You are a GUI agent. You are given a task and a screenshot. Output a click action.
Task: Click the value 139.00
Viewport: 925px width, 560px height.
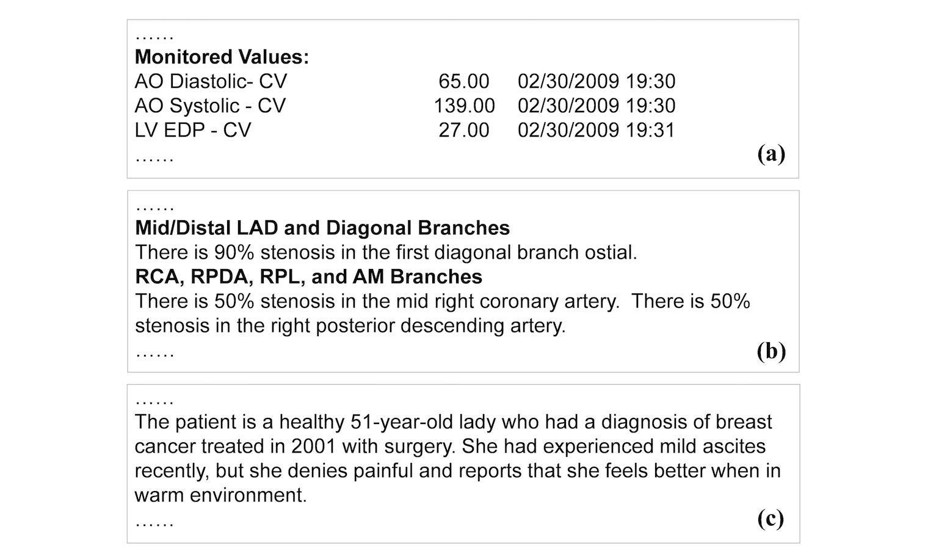[x=464, y=106]
